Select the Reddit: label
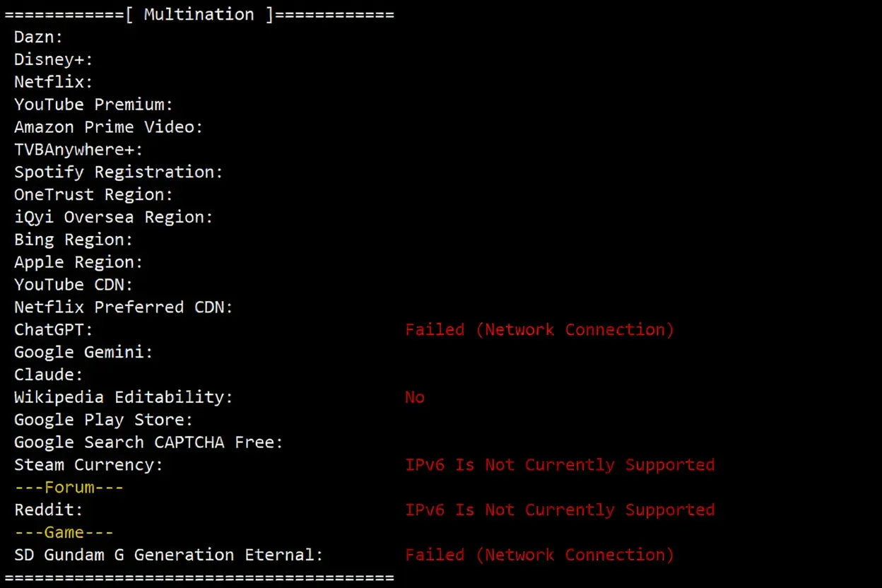This screenshot has width=882, height=588. 48,510
